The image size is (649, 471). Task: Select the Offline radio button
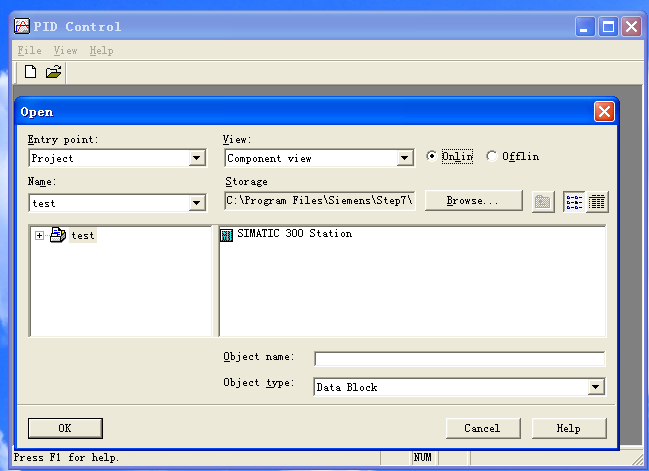(x=492, y=156)
